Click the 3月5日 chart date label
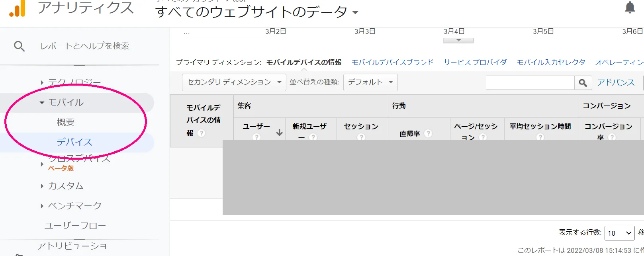Viewport: 644px width, 256px height. click(x=543, y=31)
